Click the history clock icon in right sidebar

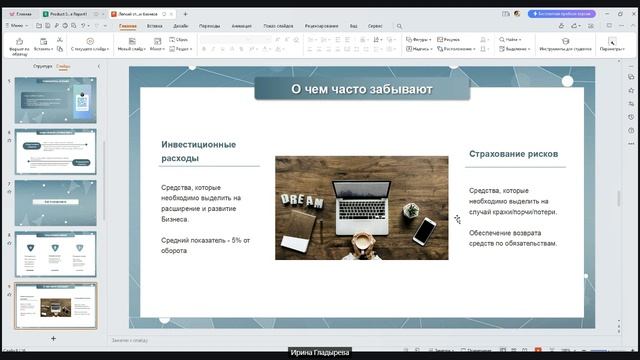click(631, 117)
